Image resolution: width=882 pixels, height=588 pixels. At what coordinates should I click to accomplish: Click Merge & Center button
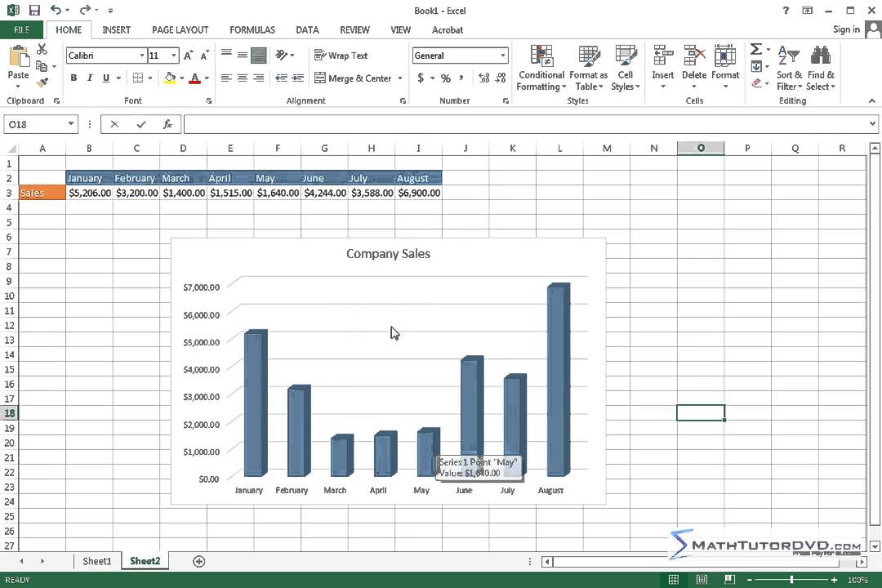[353, 78]
